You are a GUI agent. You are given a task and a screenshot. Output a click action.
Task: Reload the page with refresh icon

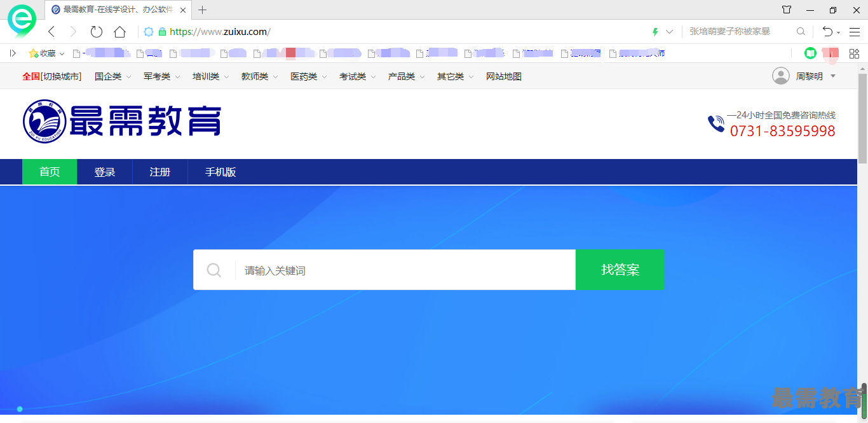[x=97, y=32]
